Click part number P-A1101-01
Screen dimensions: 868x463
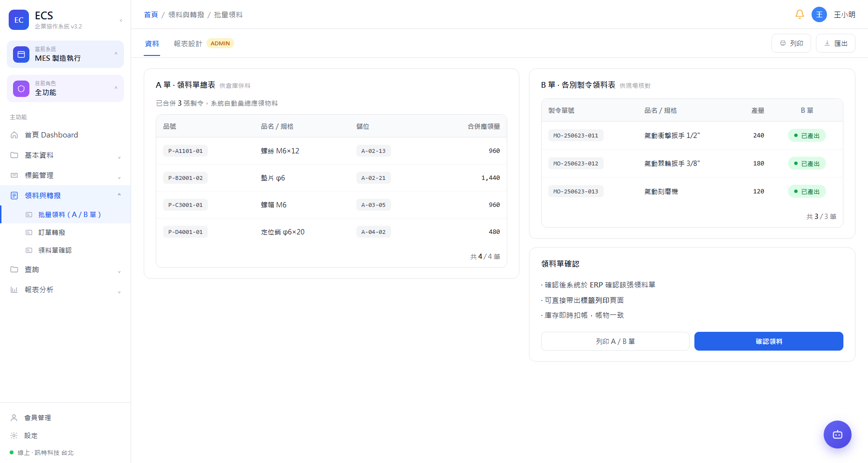(186, 151)
